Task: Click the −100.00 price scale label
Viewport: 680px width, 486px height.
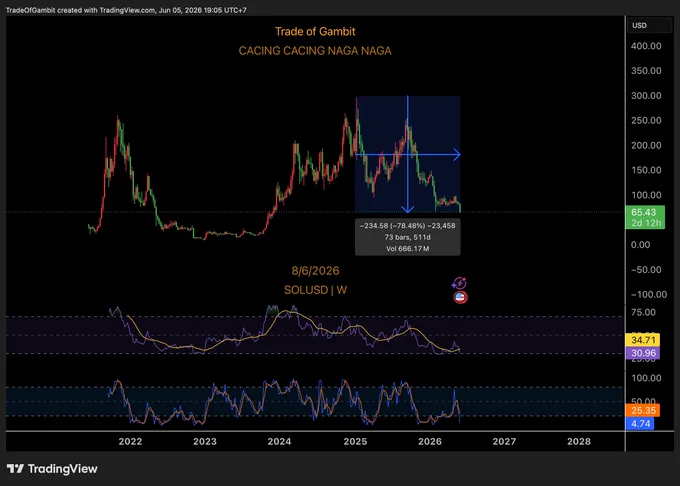Action: (649, 294)
